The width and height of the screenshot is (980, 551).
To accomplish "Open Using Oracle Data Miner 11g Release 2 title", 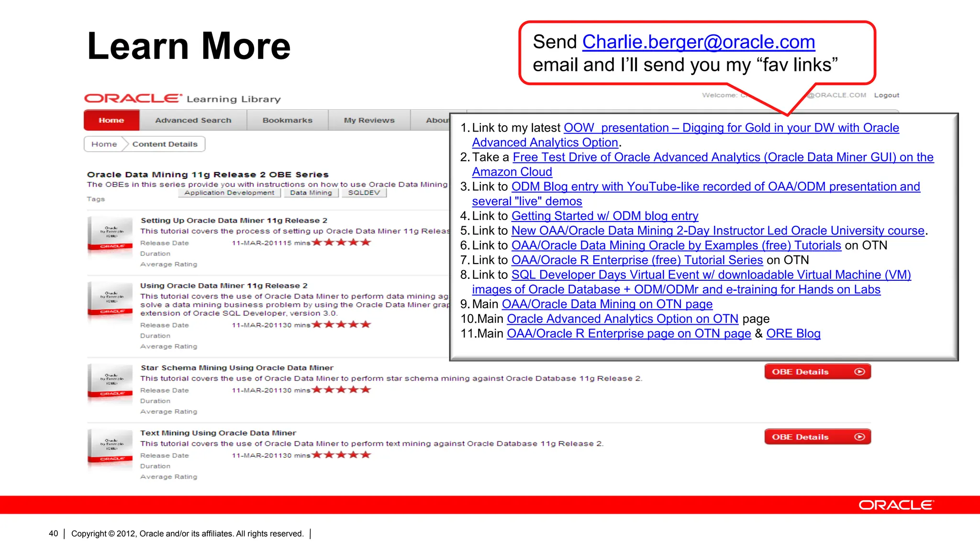I will point(224,286).
